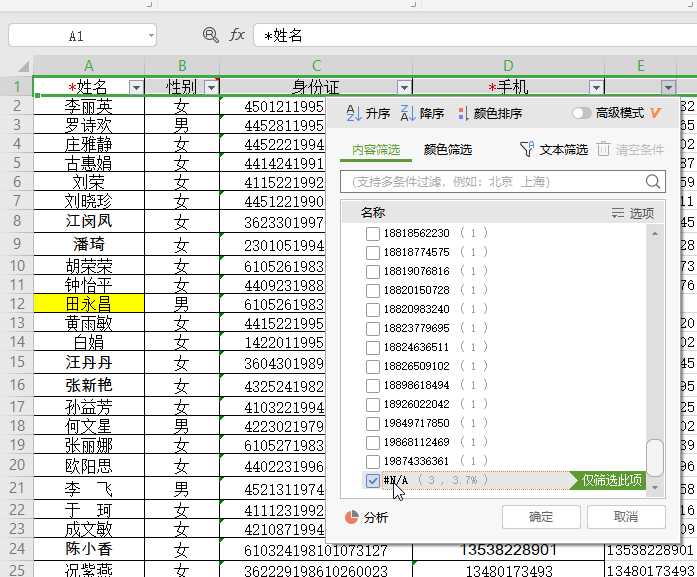The image size is (697, 577).
Task: Click the 确定 button
Action: tap(541, 517)
